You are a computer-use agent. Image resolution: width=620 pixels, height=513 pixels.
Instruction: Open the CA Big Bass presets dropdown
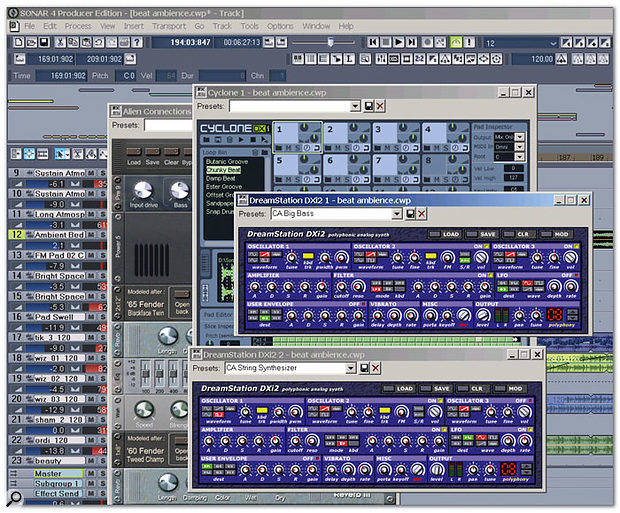pyautogui.click(x=397, y=214)
